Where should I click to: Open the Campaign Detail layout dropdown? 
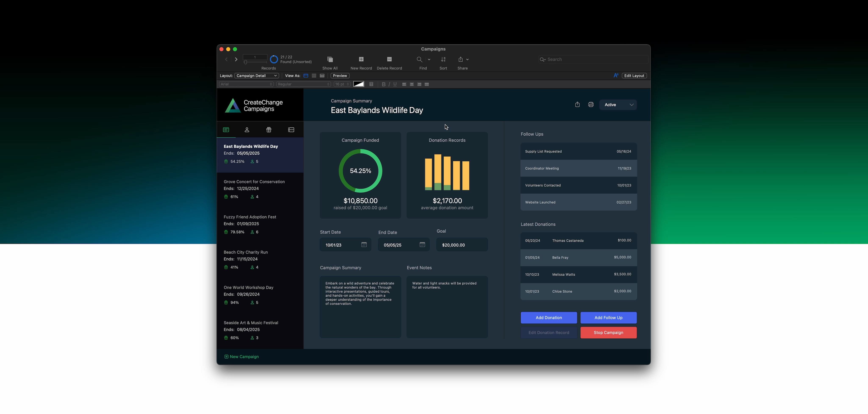point(257,76)
